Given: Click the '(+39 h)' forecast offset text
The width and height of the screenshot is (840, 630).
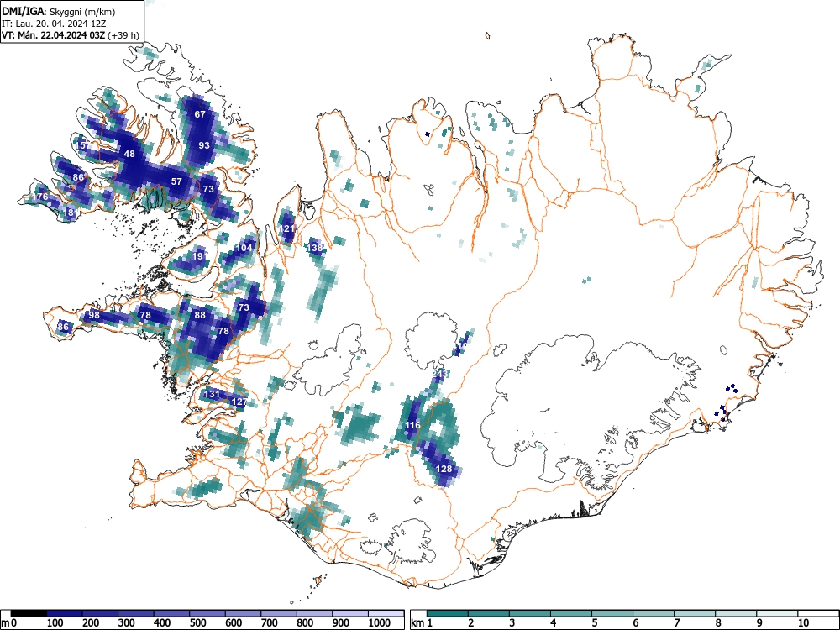Looking at the screenshot, I should [123, 35].
